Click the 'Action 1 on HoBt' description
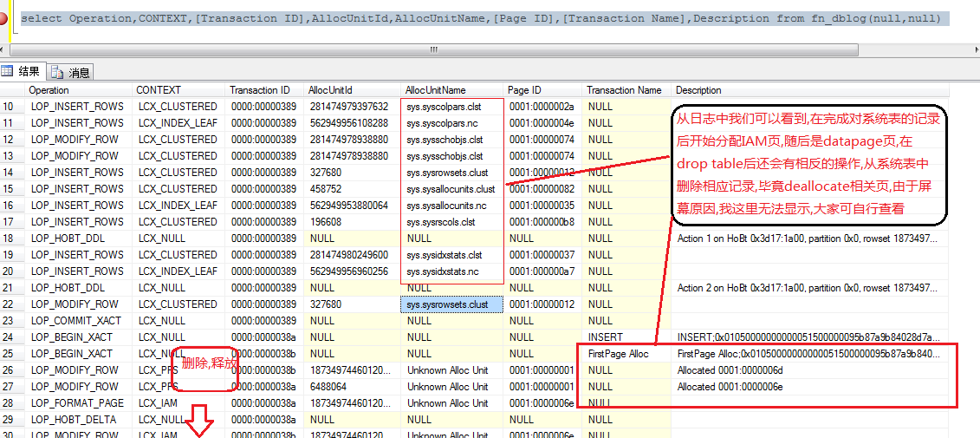The image size is (980, 438). pyautogui.click(x=808, y=239)
